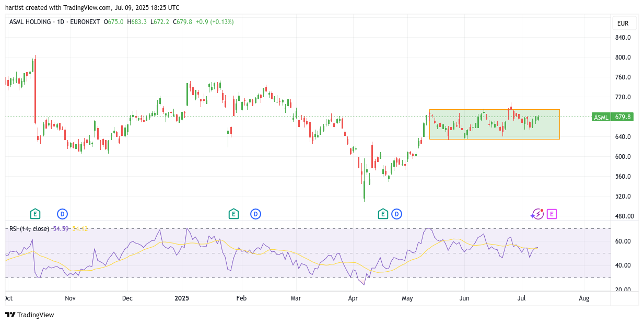Screen dimensions: 644x324
Task: Select the late-April dividend D marker
Action: click(x=397, y=214)
